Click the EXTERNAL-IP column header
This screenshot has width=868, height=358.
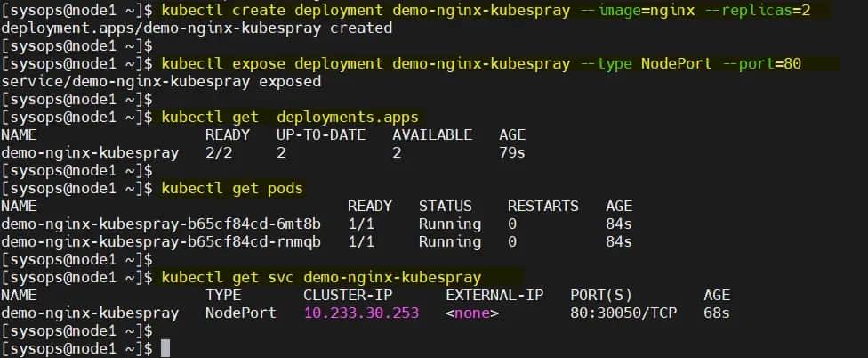494,295
